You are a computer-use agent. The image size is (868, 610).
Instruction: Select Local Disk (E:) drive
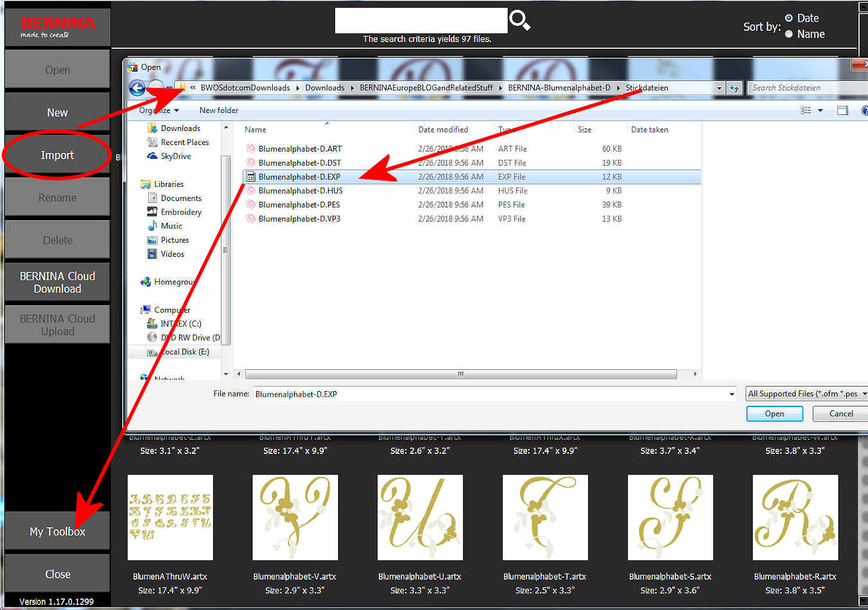tap(178, 352)
